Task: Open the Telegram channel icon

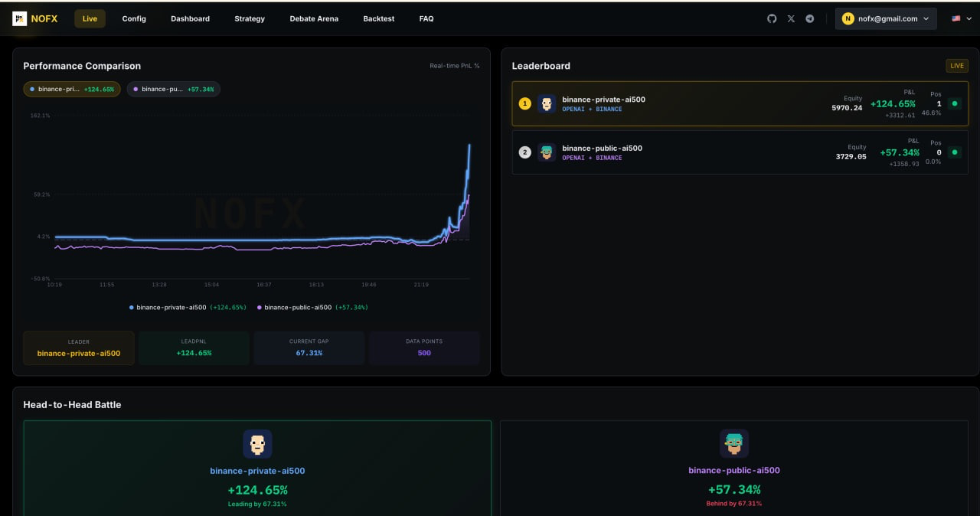Action: [809, 18]
